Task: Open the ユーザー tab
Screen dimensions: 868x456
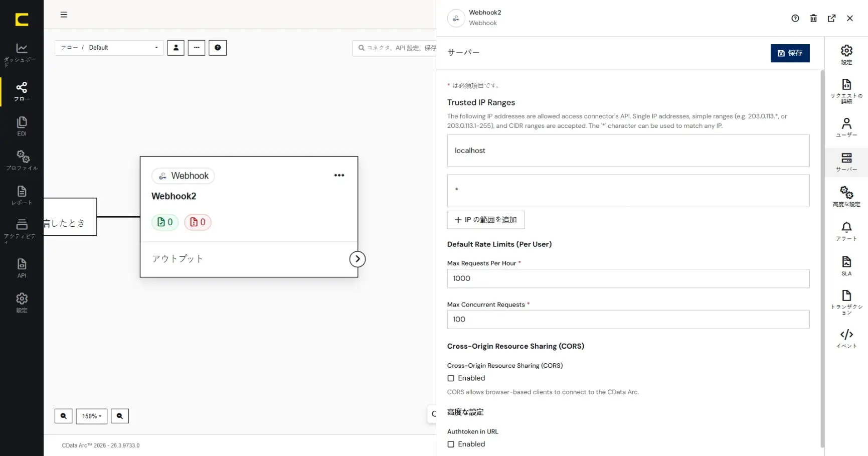Action: [846, 127]
